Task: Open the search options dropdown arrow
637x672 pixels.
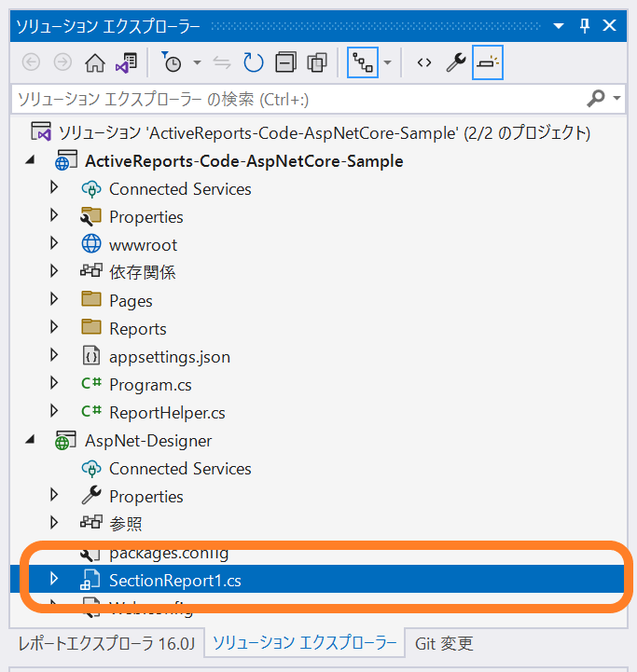Action: pos(616,98)
